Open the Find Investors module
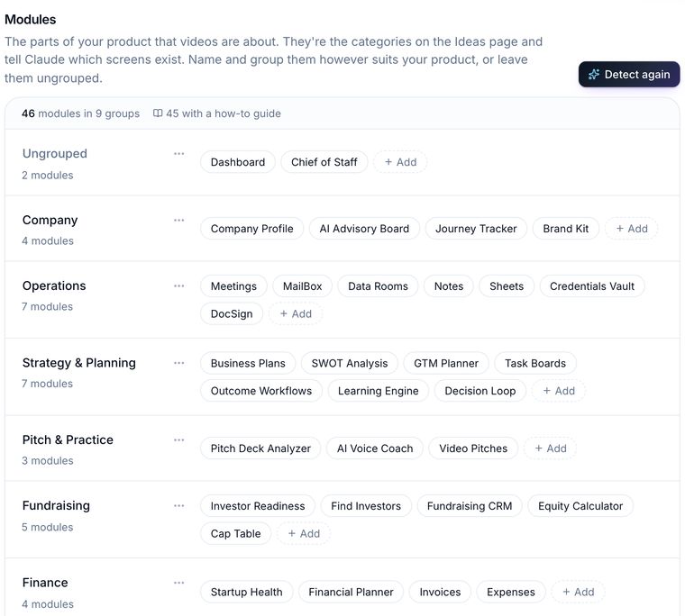This screenshot has width=685, height=616. pos(366,505)
